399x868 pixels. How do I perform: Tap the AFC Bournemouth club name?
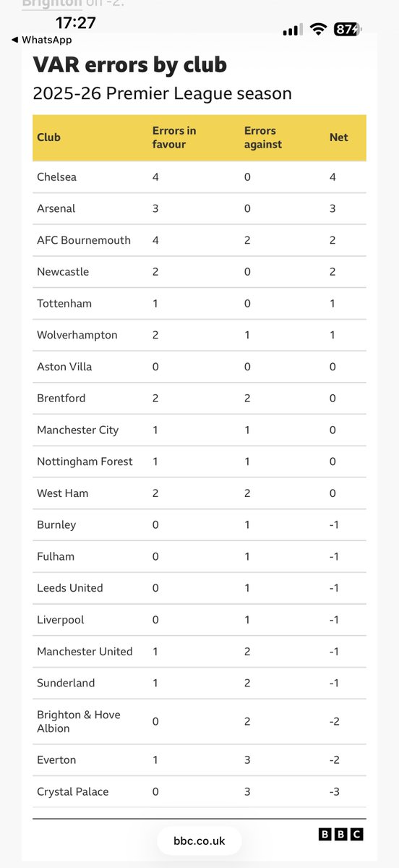click(x=84, y=240)
